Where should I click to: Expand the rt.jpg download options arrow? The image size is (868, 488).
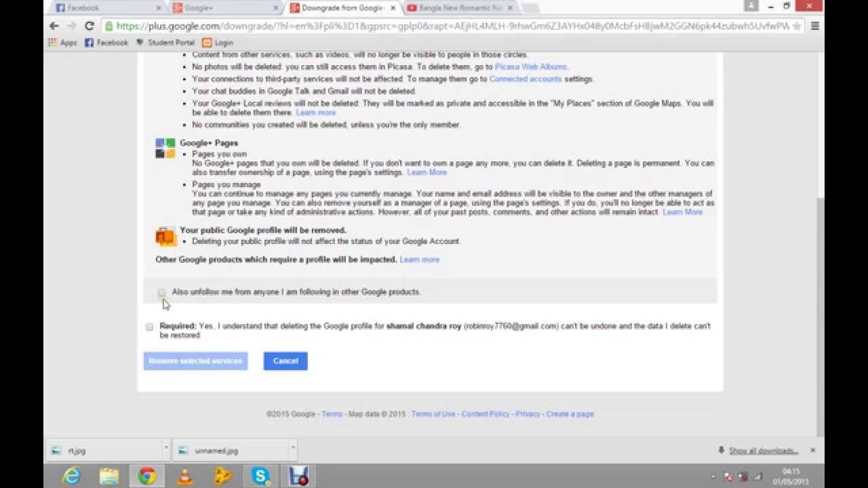(x=165, y=449)
